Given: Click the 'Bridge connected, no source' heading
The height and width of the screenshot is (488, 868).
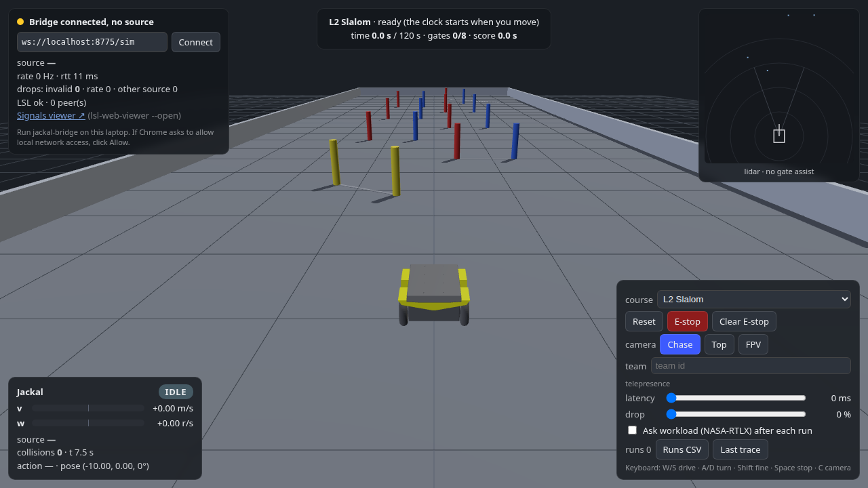Looking at the screenshot, I should pos(92,22).
